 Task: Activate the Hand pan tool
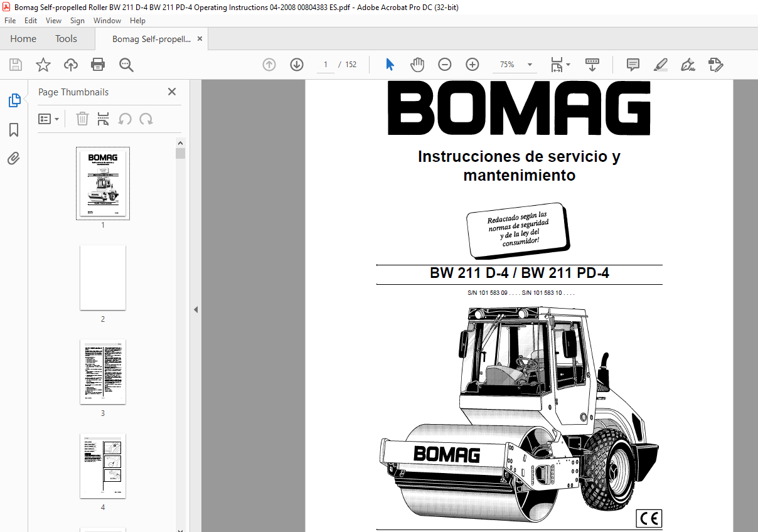point(417,65)
